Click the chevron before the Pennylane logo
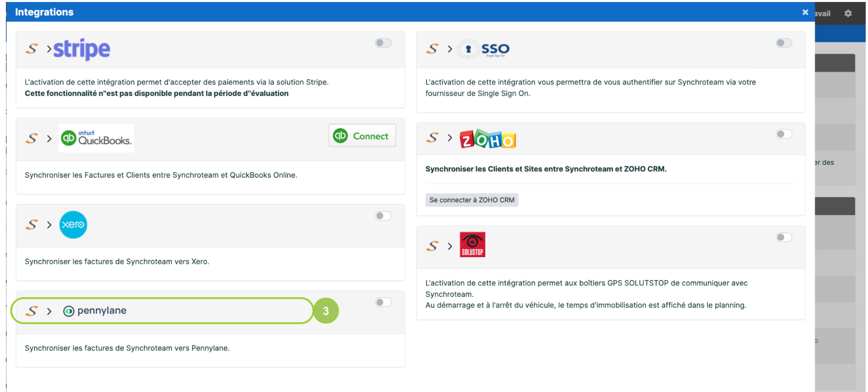This screenshot has height=392, width=868. coord(49,311)
